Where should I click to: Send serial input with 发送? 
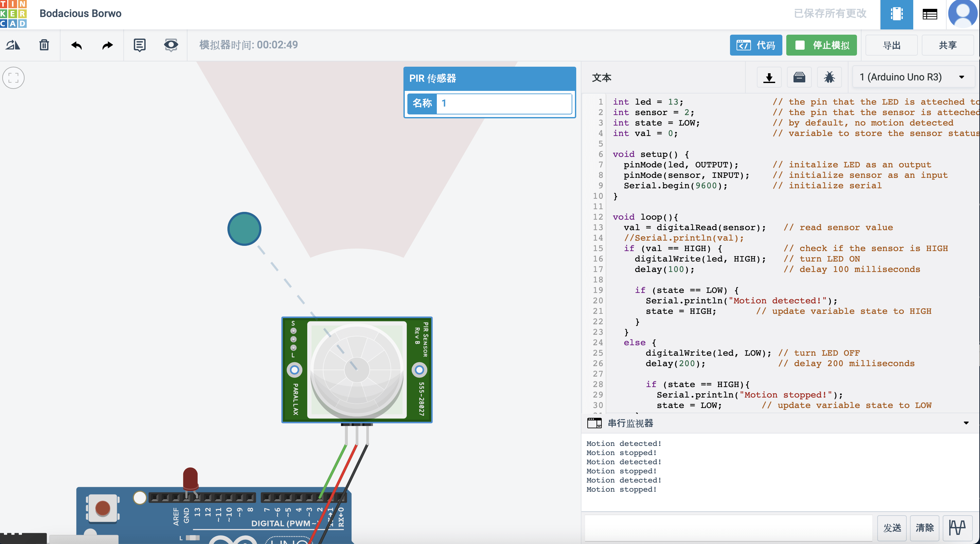click(x=892, y=528)
